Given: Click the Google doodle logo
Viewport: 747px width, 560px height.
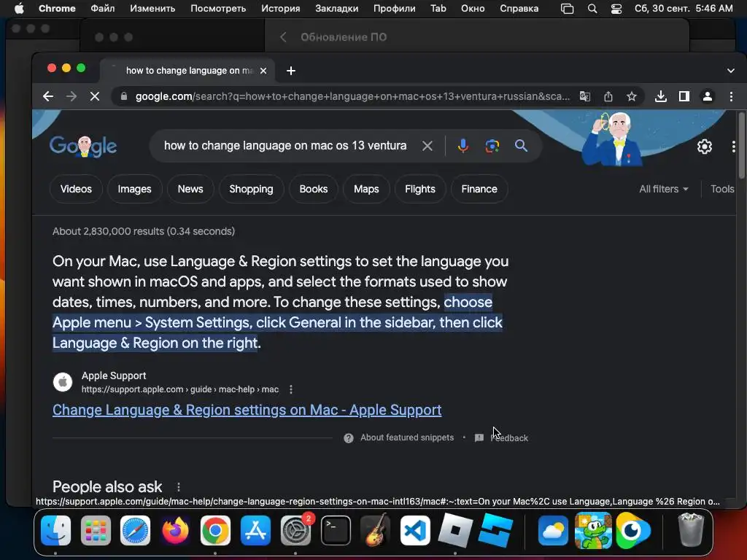Looking at the screenshot, I should point(83,146).
